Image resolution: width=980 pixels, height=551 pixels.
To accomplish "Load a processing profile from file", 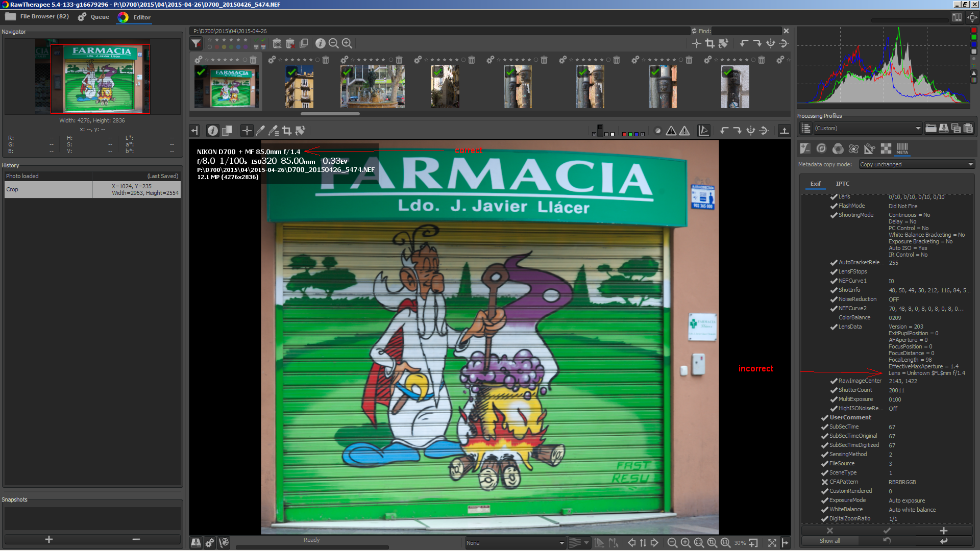I will pos(931,128).
